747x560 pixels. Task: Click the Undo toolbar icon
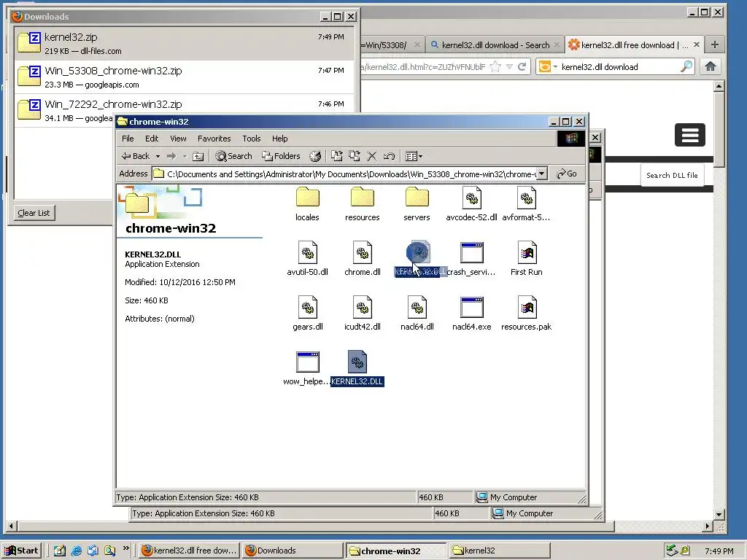(389, 156)
